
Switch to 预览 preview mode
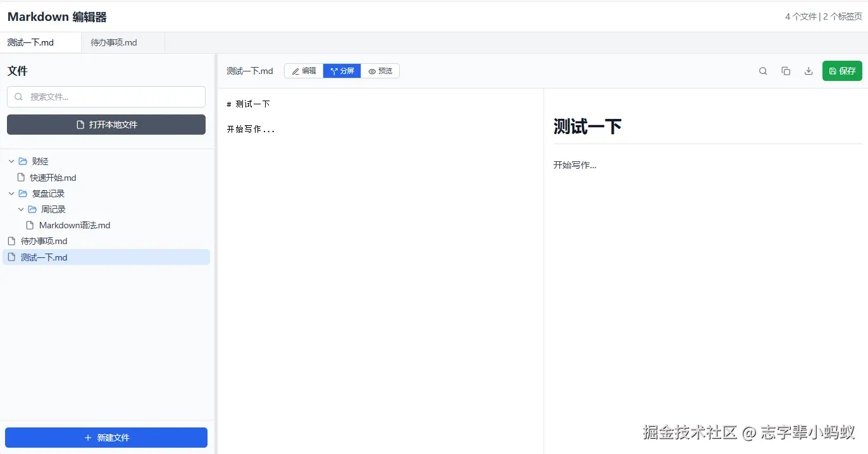pyautogui.click(x=380, y=71)
